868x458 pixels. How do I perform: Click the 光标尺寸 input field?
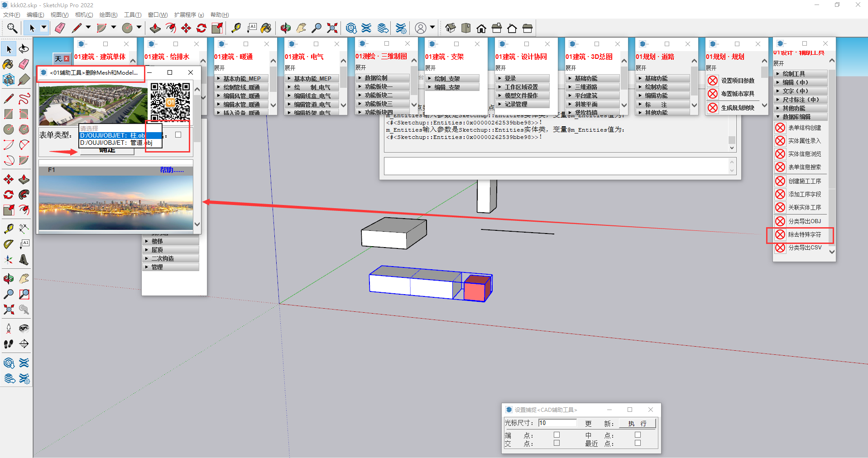tap(557, 423)
